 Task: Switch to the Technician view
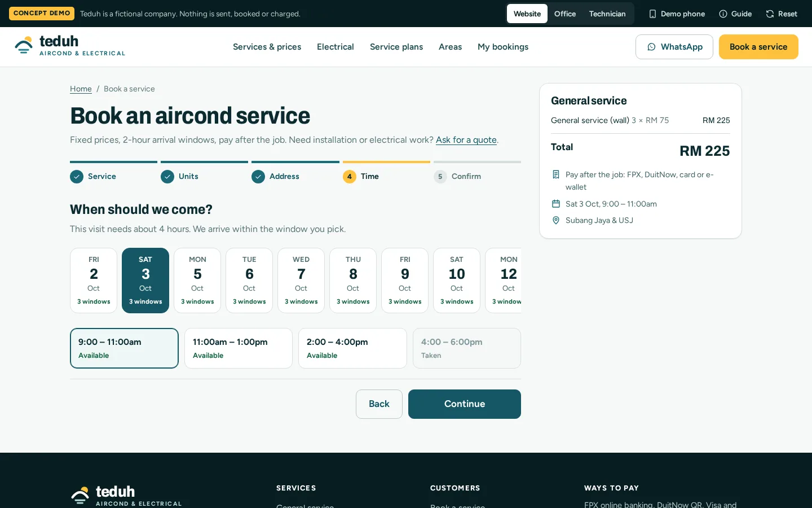click(607, 14)
